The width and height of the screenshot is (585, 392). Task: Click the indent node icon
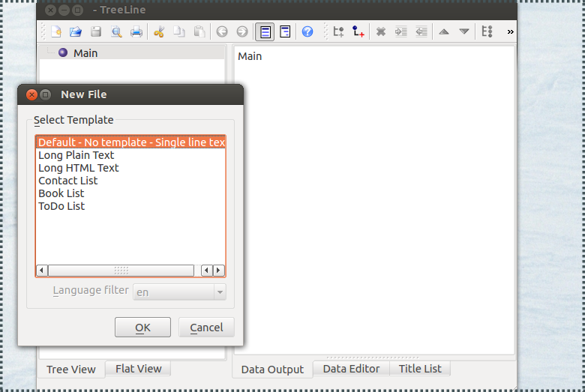(x=401, y=31)
